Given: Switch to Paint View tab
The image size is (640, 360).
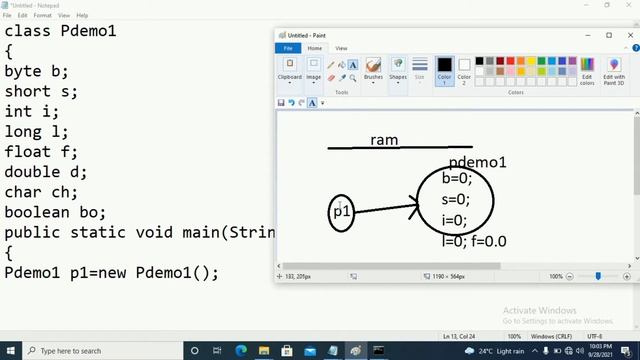Looking at the screenshot, I should tap(341, 48).
